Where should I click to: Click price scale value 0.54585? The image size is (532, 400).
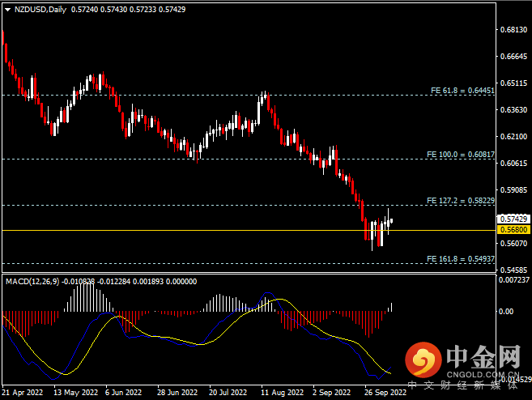(513, 270)
